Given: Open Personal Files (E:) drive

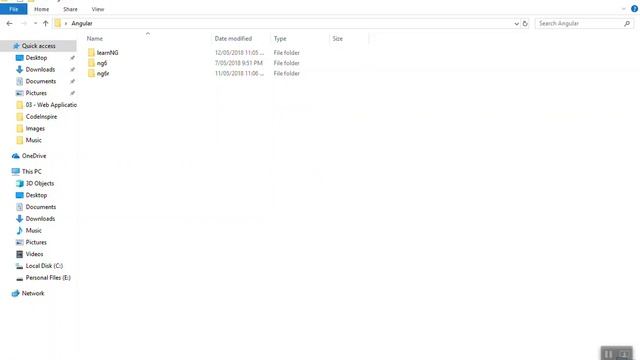Looking at the screenshot, I should [48, 278].
